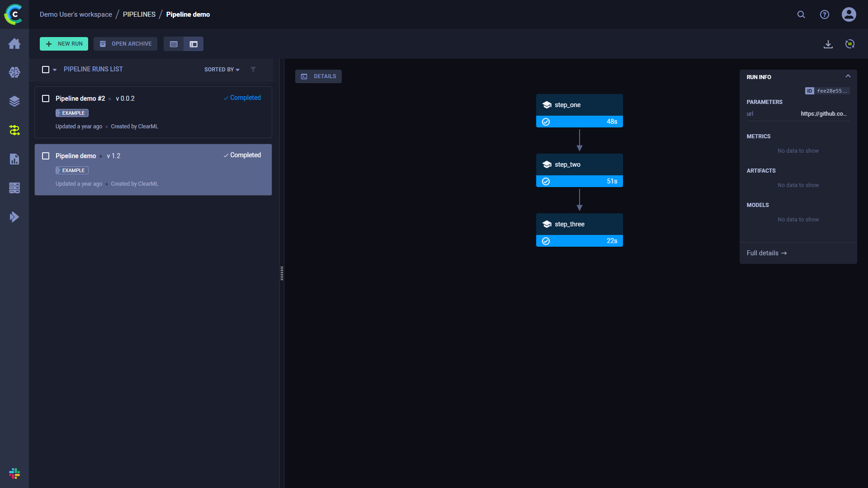
Task: Switch to table view mode
Action: pos(174,44)
